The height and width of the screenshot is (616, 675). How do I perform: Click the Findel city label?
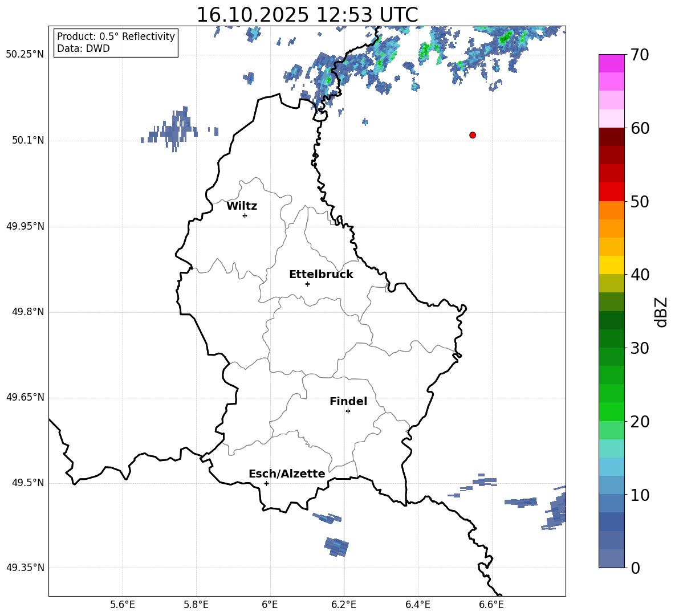coord(348,402)
